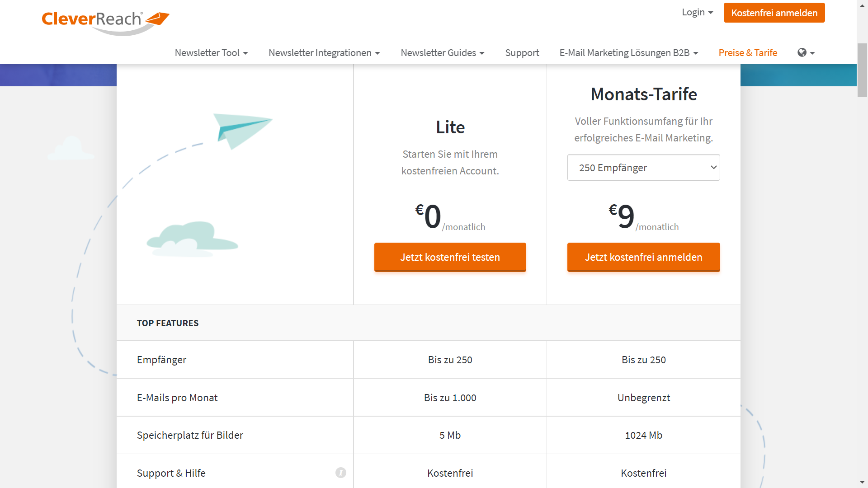868x488 pixels.
Task: Click the page vertical scrollbar thumb
Action: [x=862, y=70]
